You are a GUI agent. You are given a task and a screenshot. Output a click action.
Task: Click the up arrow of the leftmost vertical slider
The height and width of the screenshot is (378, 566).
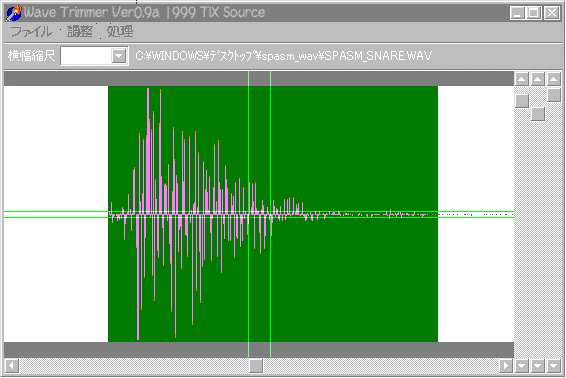[522, 79]
